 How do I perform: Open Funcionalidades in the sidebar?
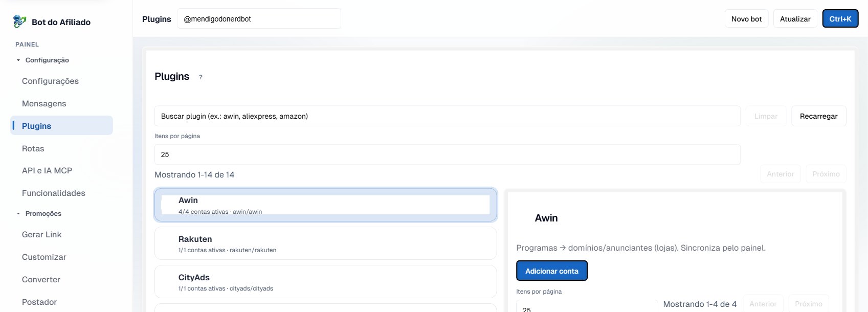pos(54,193)
